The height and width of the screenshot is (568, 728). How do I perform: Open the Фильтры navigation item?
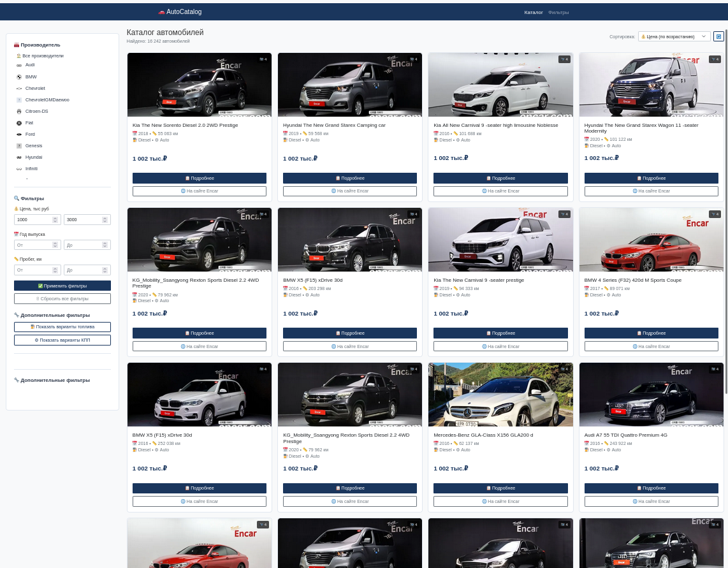(558, 12)
